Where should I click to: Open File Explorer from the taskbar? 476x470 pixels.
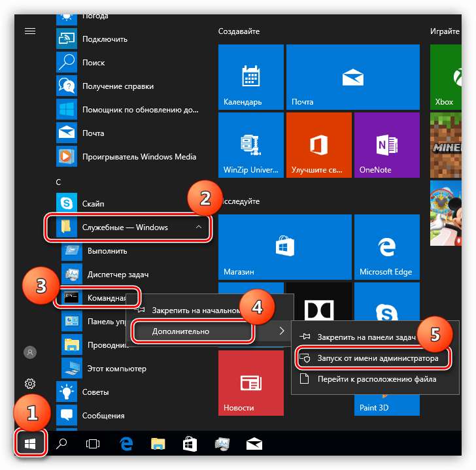point(158,444)
